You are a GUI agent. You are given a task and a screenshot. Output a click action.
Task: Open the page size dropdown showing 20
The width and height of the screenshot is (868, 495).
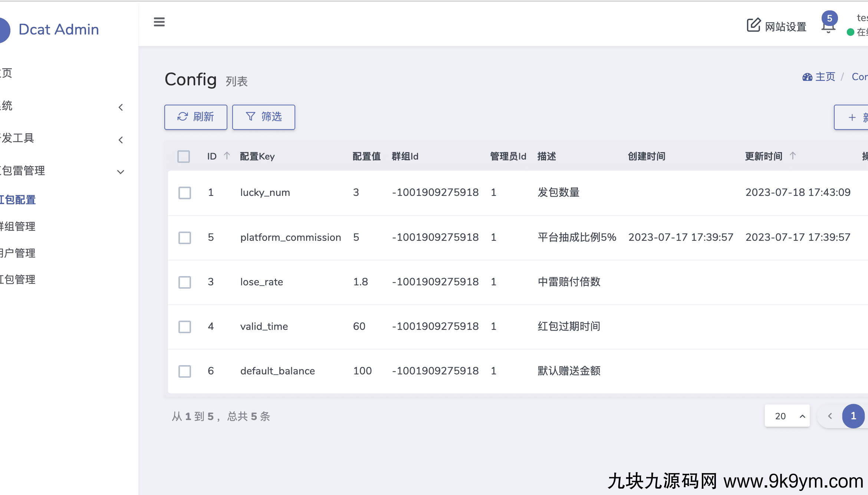(x=787, y=416)
